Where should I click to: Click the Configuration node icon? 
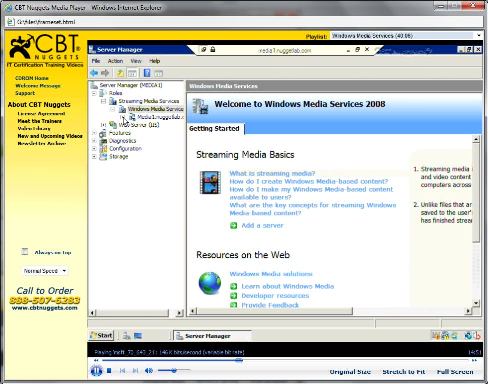pos(103,149)
